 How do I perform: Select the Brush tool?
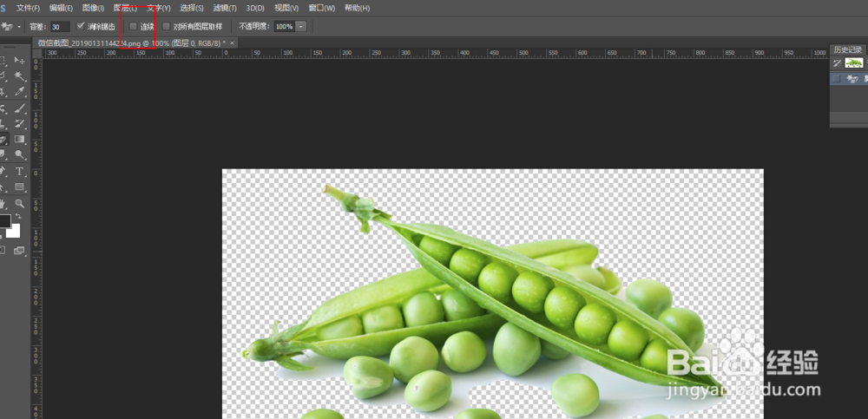pyautogui.click(x=19, y=108)
